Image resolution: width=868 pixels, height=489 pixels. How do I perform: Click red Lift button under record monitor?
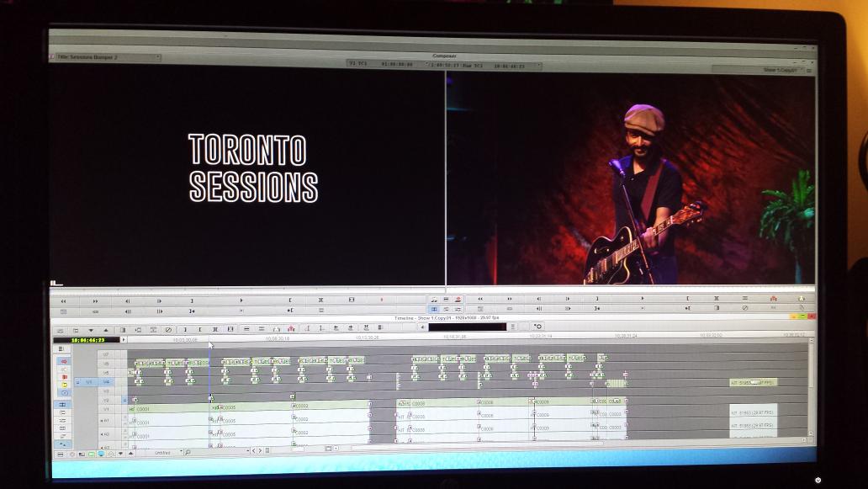[x=773, y=299]
